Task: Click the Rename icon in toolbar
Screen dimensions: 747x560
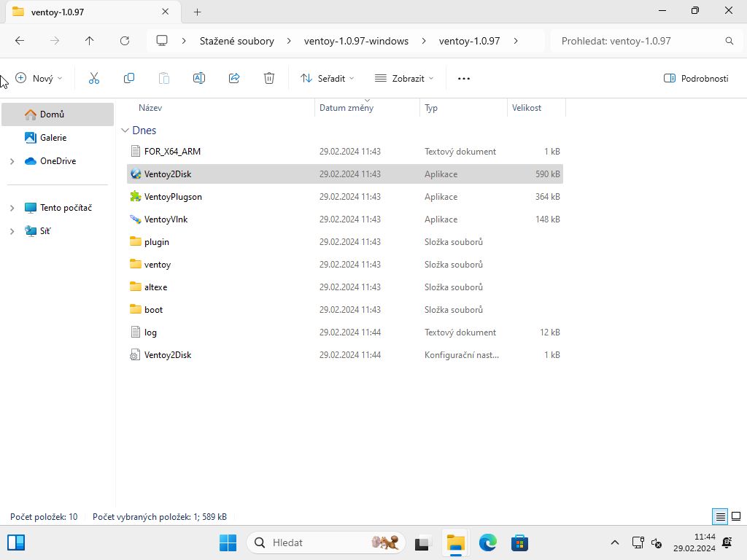Action: click(x=198, y=78)
